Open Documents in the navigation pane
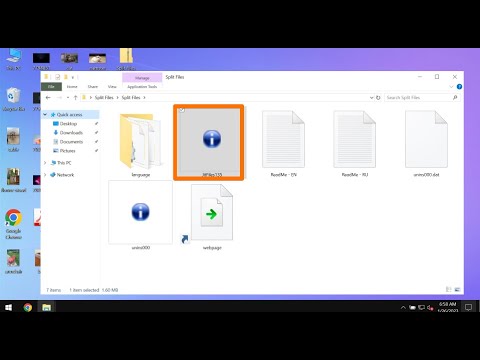This screenshot has height=360, width=480. click(71, 142)
